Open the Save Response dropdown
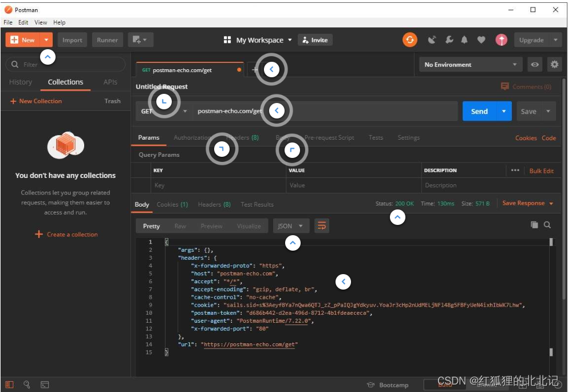Viewport: 568px width, 392px height. [x=527, y=203]
